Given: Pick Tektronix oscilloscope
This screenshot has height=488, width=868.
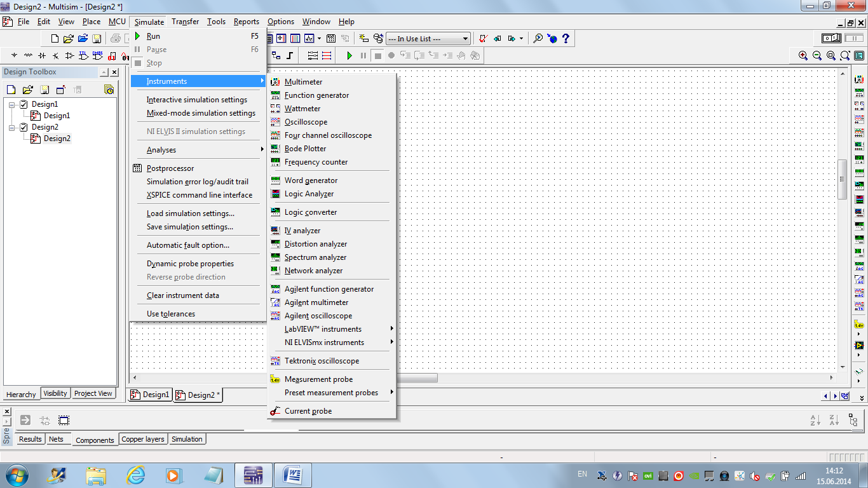Looking at the screenshot, I should coord(332,361).
